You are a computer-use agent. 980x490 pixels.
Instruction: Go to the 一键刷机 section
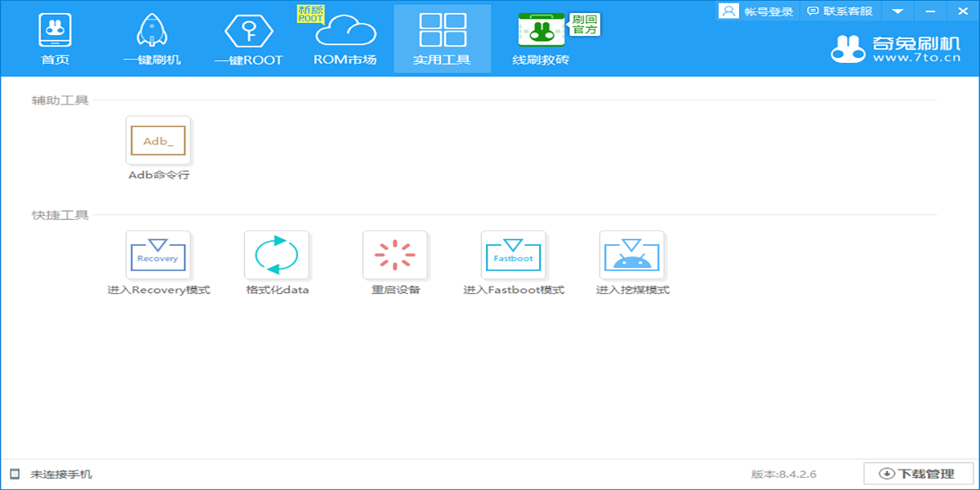[x=152, y=38]
